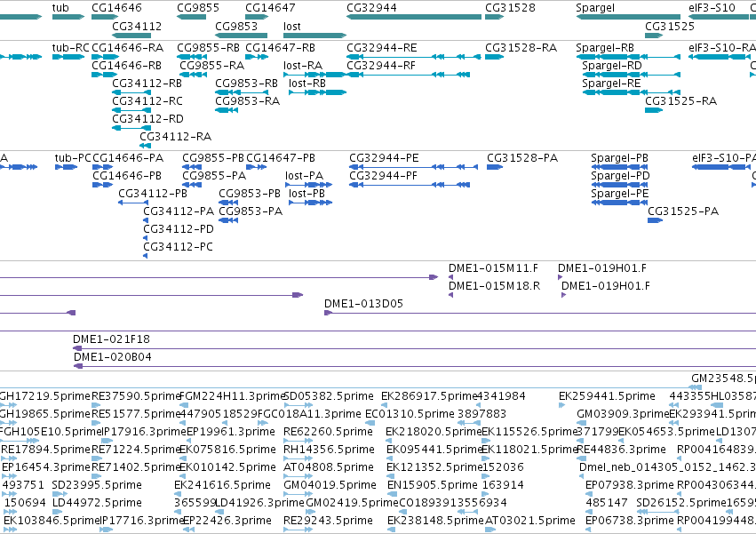Select transcript CG34112-RB
The width and height of the screenshot is (756, 534).
147,84
